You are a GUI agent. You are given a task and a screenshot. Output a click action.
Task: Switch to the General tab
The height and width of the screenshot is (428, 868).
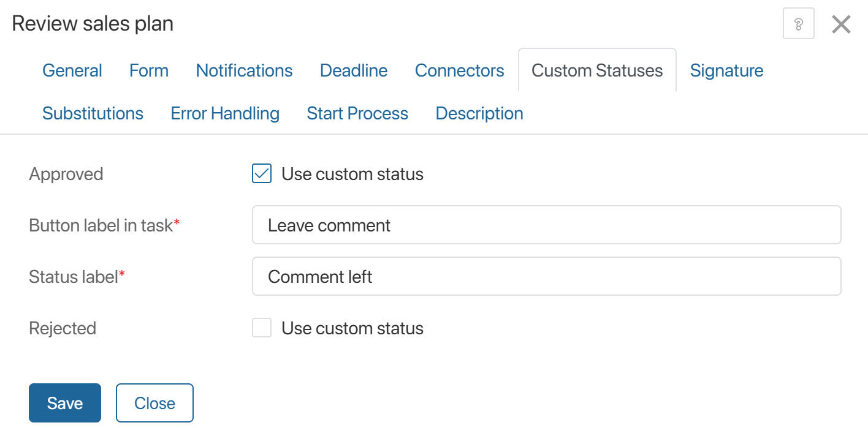[x=72, y=70]
